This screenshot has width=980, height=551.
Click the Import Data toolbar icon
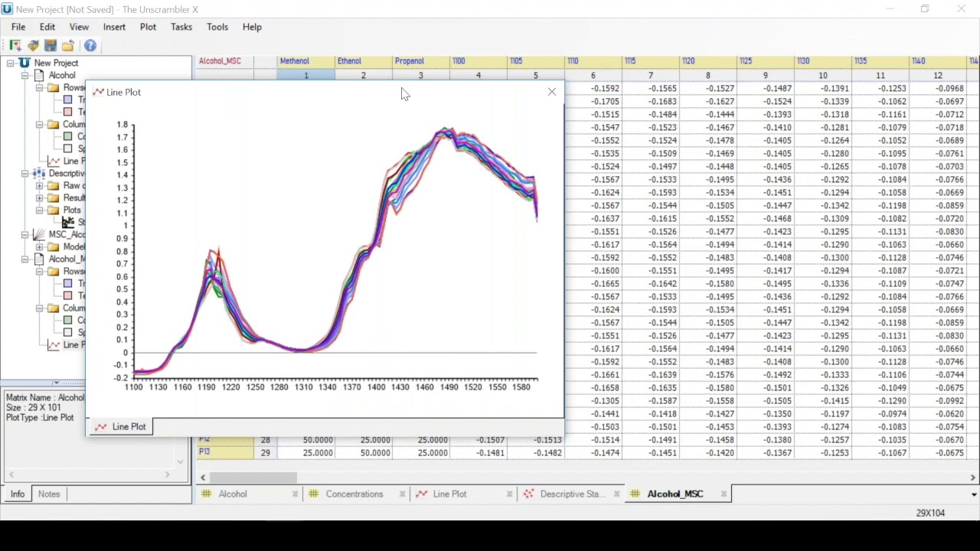click(x=15, y=46)
